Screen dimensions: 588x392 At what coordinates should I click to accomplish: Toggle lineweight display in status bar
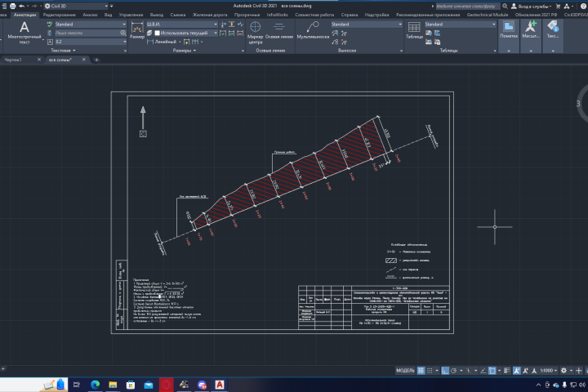tap(506, 371)
